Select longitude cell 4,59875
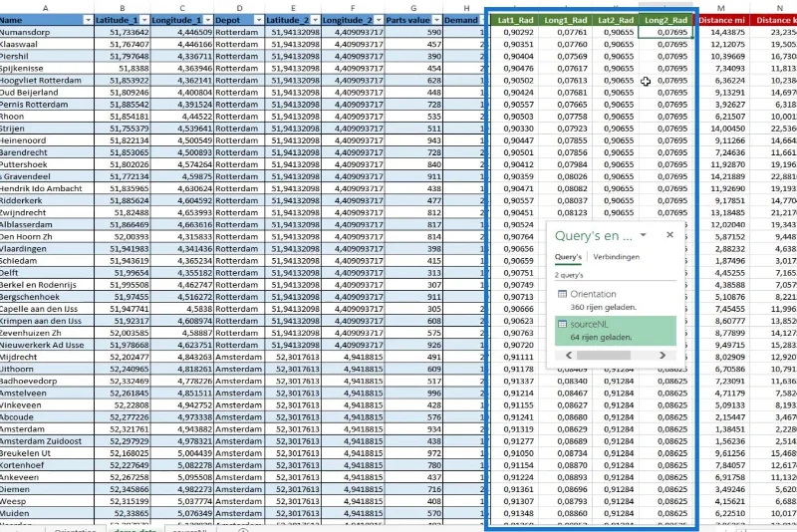Image resolution: width=797 pixels, height=532 pixels. point(182,176)
